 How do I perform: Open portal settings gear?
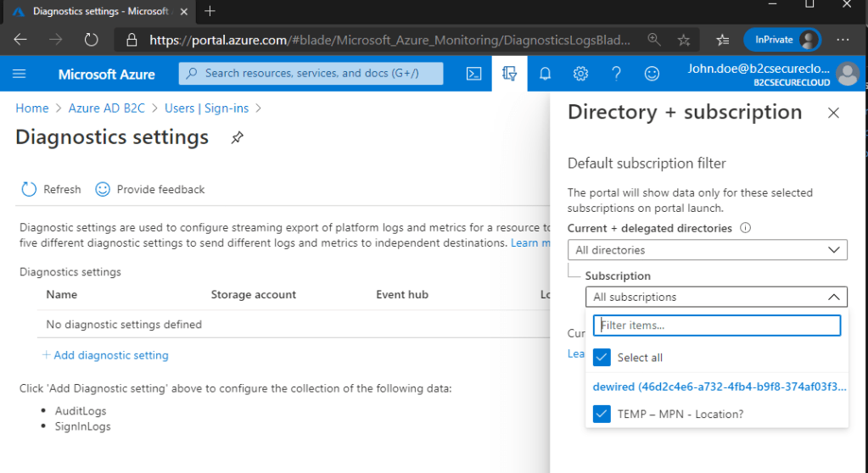coord(580,74)
